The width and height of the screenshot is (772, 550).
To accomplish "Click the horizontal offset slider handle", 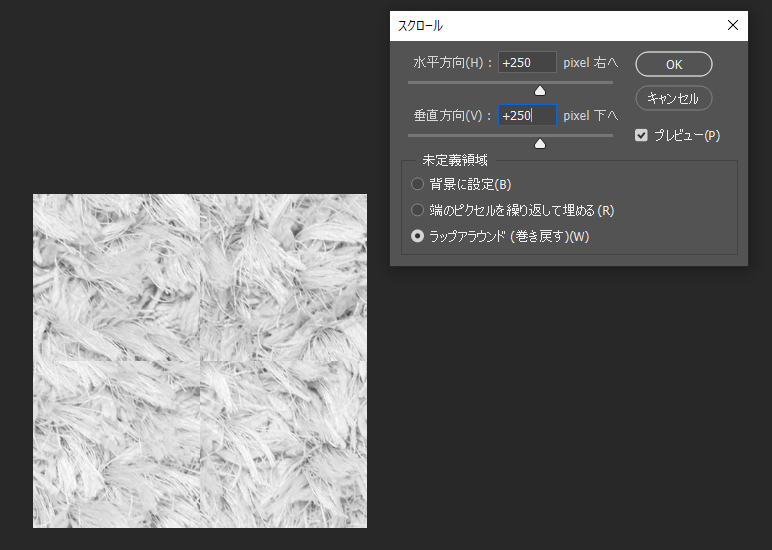I will (540, 91).
